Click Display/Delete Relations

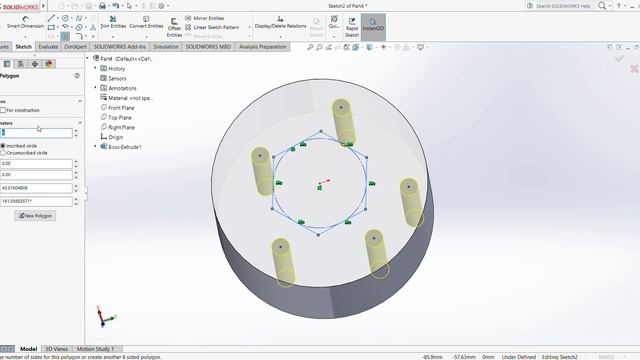coord(280,22)
